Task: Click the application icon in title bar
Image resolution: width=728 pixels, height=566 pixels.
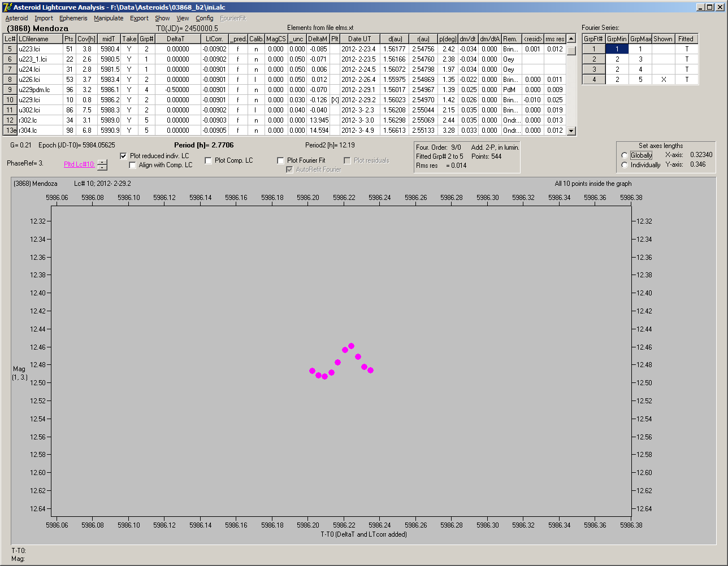Action: point(7,7)
